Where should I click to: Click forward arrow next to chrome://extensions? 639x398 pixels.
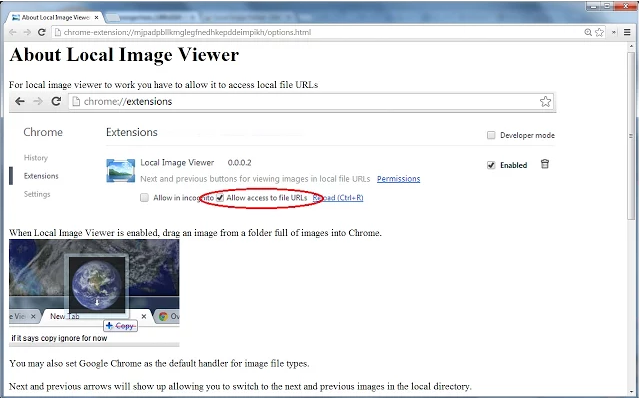pos(38,101)
